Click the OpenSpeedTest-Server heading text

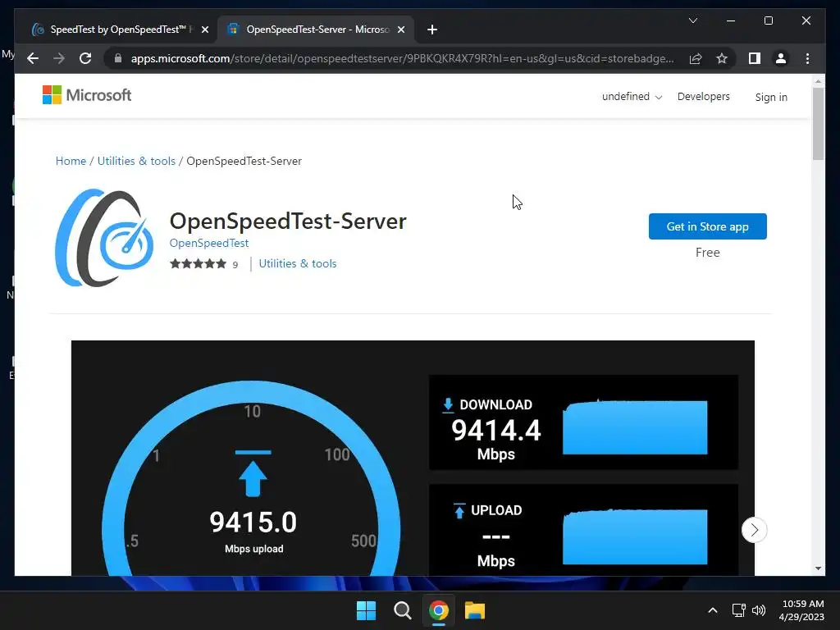point(288,221)
